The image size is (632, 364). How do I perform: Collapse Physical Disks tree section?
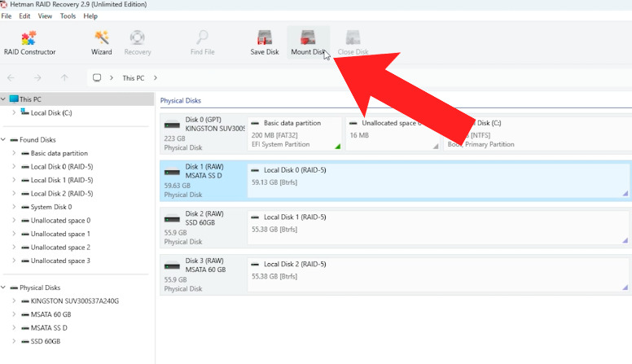(3, 287)
